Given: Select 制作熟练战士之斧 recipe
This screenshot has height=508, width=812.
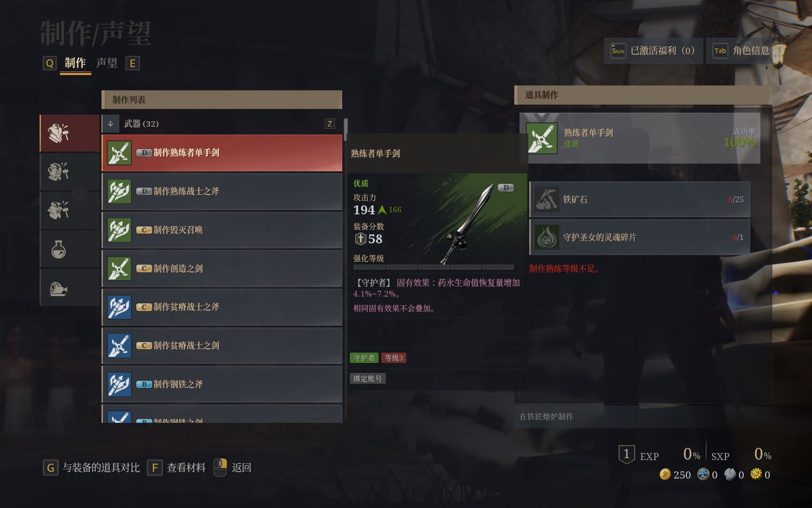Looking at the screenshot, I should pyautogui.click(x=222, y=191).
